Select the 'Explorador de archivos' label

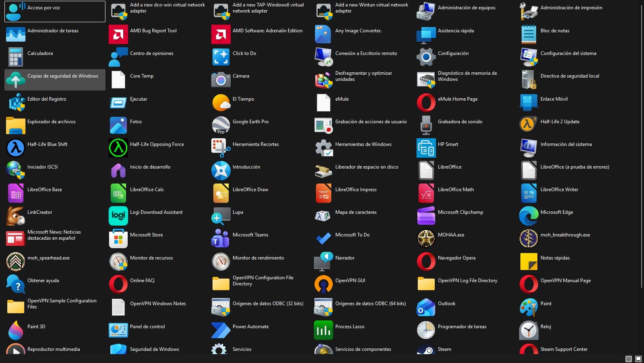(x=51, y=122)
